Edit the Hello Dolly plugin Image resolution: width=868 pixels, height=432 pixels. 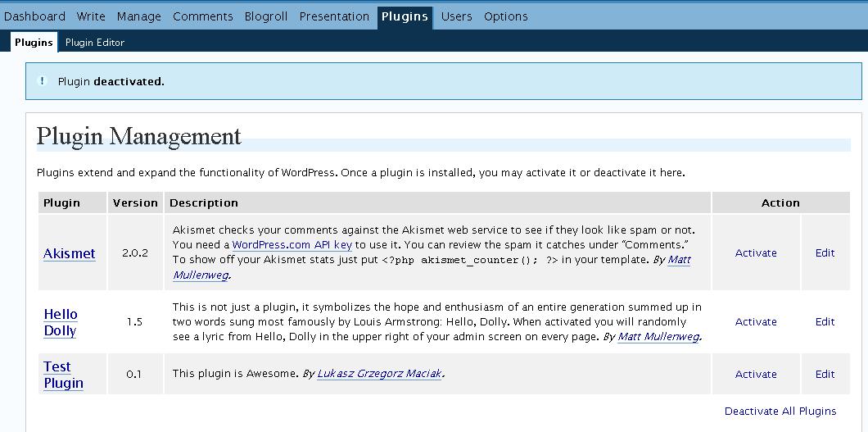pyautogui.click(x=825, y=322)
